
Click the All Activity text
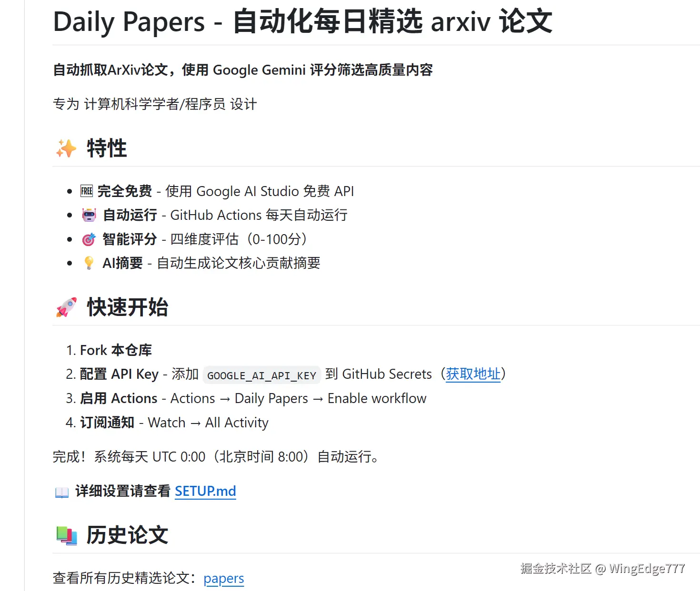[x=237, y=423]
